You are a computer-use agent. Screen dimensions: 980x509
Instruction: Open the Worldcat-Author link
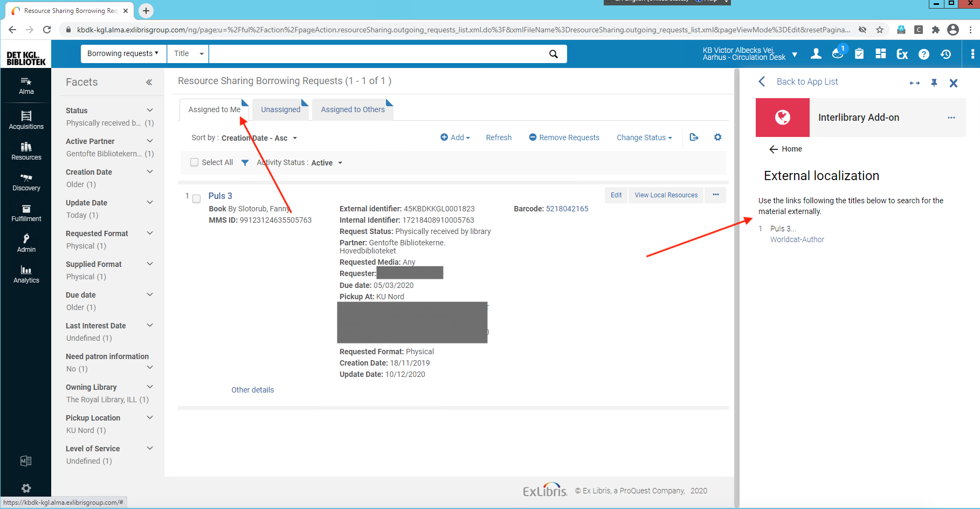797,239
